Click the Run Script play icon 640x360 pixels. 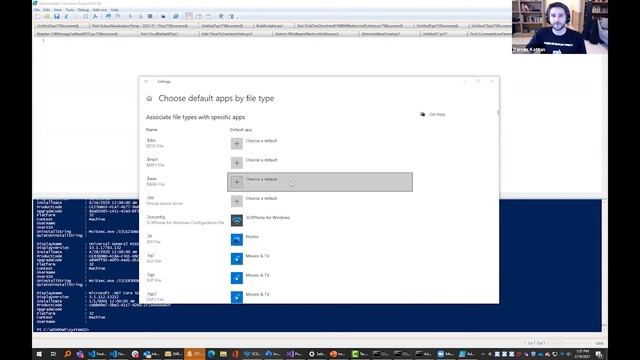click(131, 16)
